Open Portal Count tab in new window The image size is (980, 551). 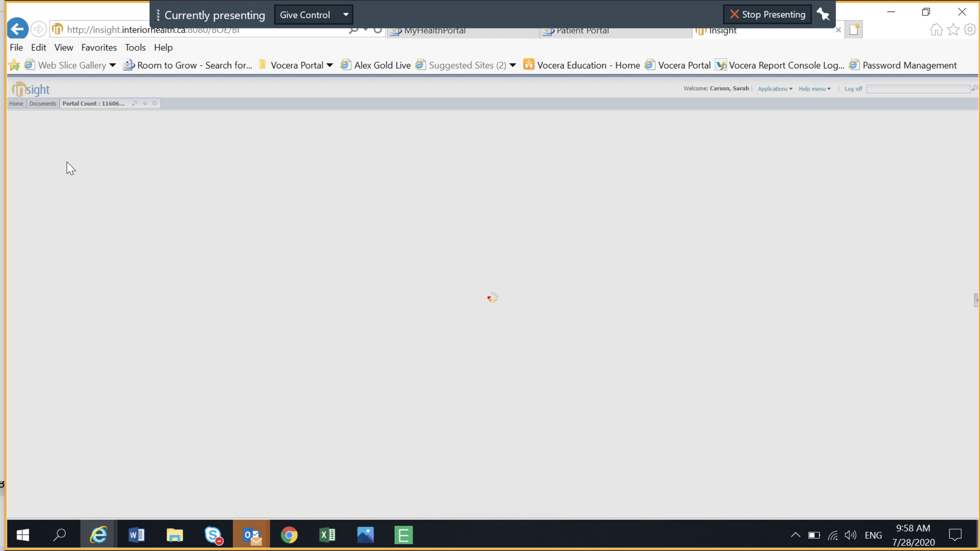[x=134, y=103]
